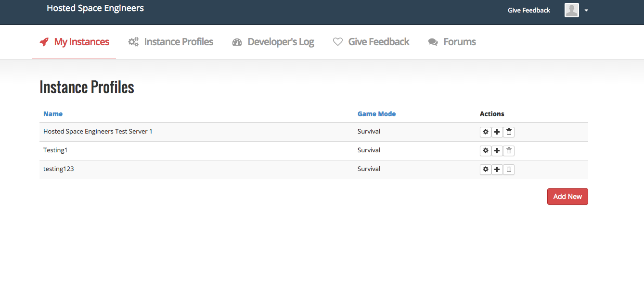The width and height of the screenshot is (644, 283).
Task: Click Give Feedback link in top bar
Action: [528, 10]
